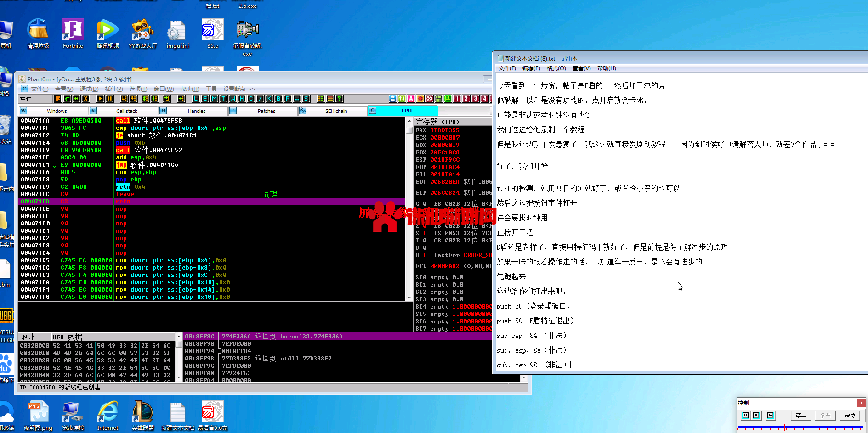Viewport: 868px width, 433px height.
Task: Click the Pause execution toolbar icon
Action: [109, 99]
